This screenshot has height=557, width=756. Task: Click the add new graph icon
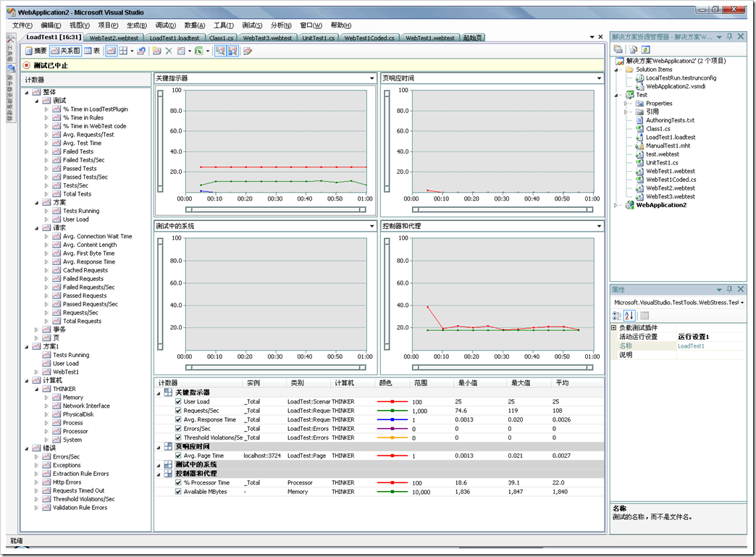(156, 51)
